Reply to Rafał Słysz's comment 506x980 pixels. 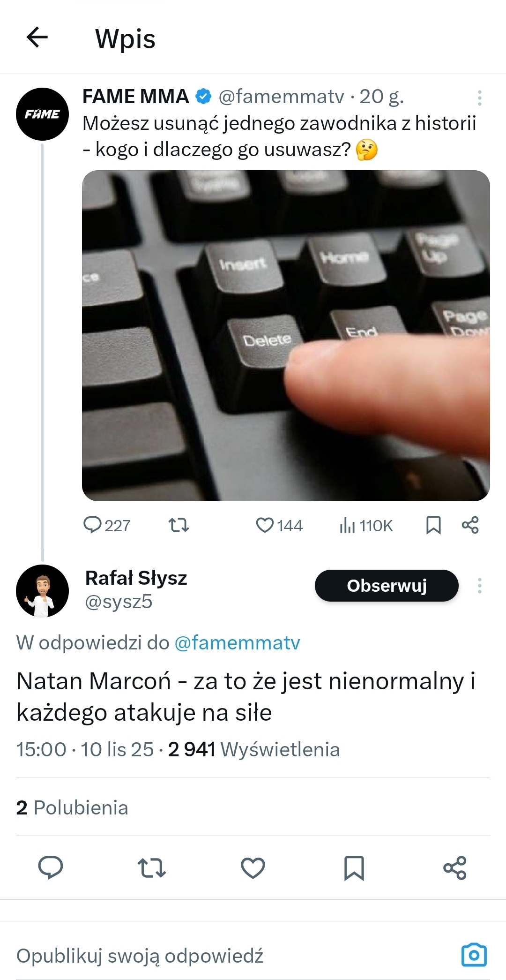click(x=51, y=867)
